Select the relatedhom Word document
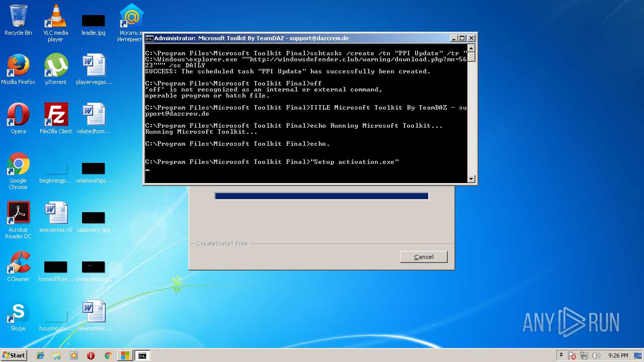The image size is (644, 362). pos(94,119)
